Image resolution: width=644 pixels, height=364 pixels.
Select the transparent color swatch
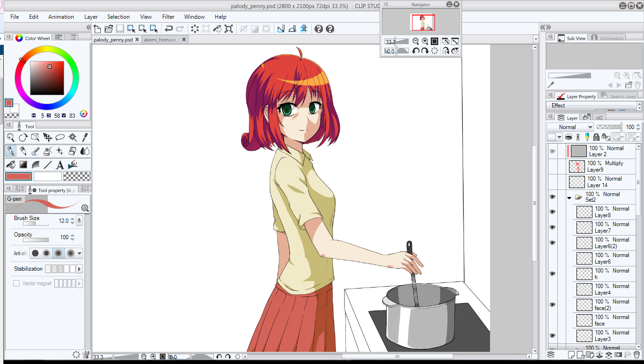point(77,176)
